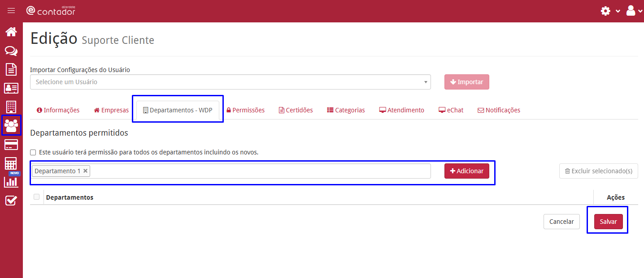This screenshot has width=644, height=278.
Task: Switch to the Informações tab
Action: point(58,110)
